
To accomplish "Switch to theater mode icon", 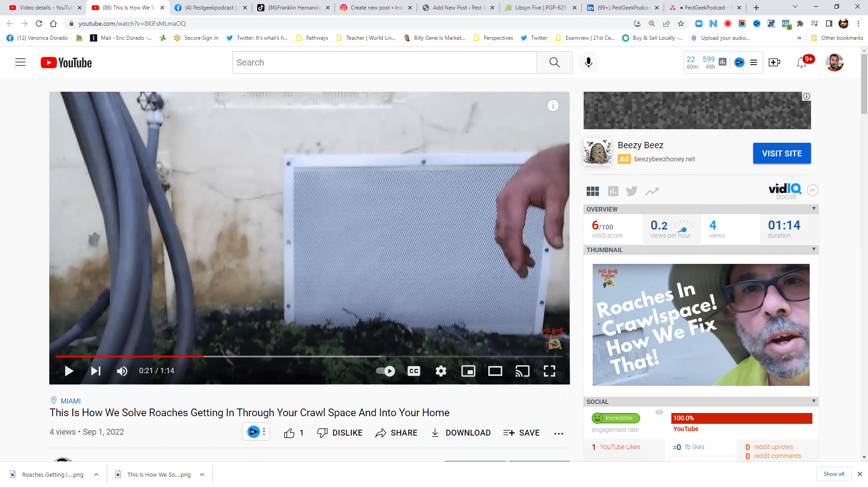I will [x=495, y=371].
